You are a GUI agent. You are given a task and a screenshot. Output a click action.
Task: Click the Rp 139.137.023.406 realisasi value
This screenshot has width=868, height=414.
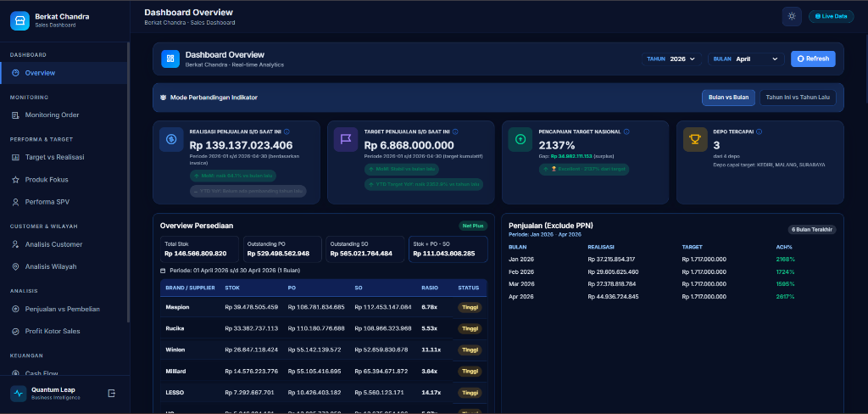[x=241, y=146]
